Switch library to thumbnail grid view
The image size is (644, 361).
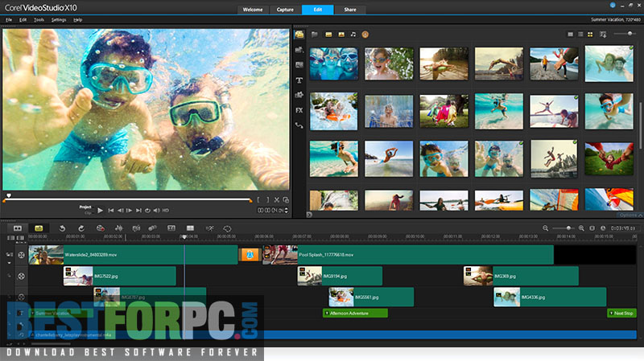590,35
